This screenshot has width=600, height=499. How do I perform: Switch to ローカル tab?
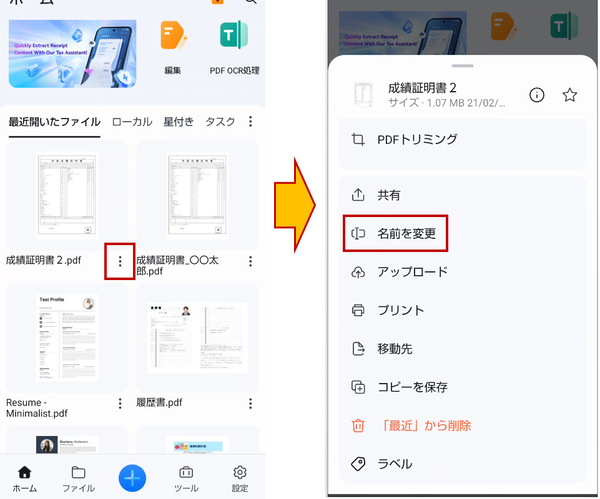click(132, 122)
